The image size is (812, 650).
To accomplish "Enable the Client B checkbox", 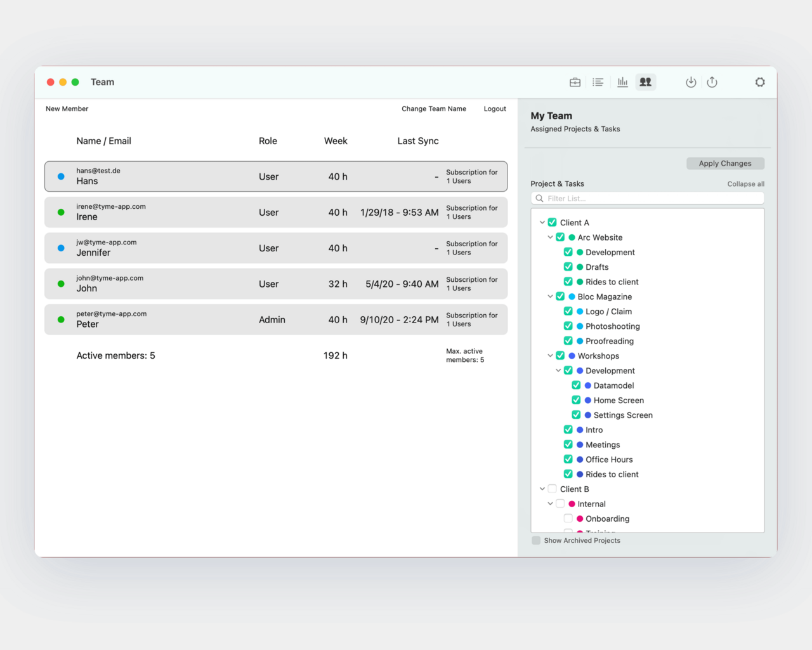I will [x=552, y=489].
